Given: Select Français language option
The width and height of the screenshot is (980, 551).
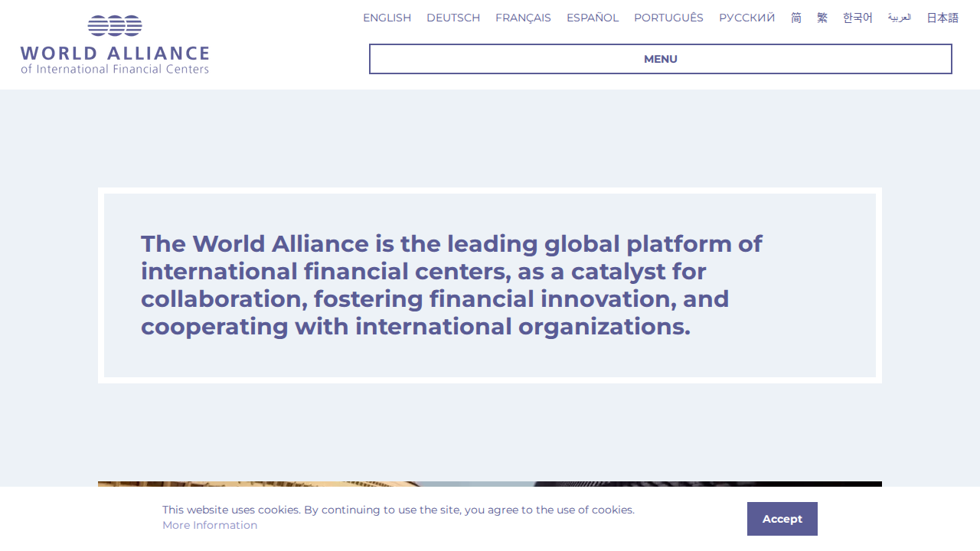Looking at the screenshot, I should click(523, 18).
